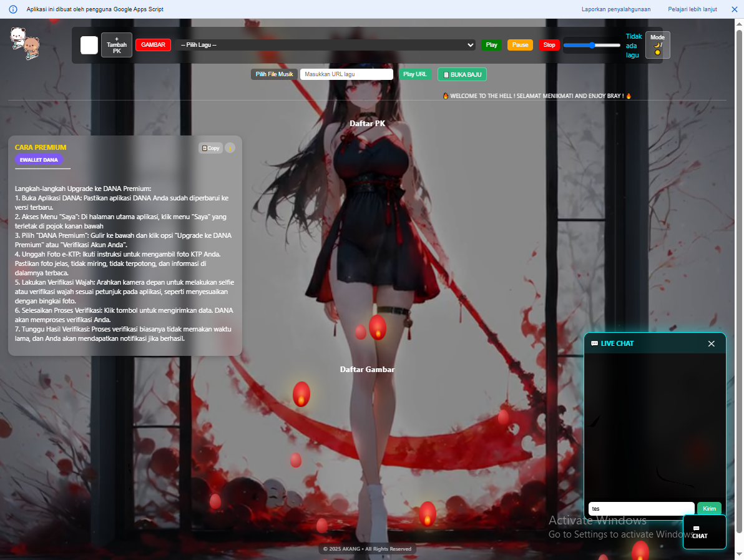The width and height of the screenshot is (744, 560).
Task: Stop playback with the red Stop button
Action: point(549,44)
